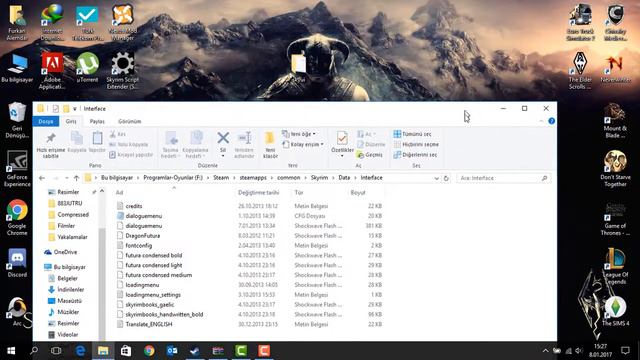The width and height of the screenshot is (640, 360).
Task: Open the 'Yeni öğe' dropdown
Action: click(x=299, y=134)
